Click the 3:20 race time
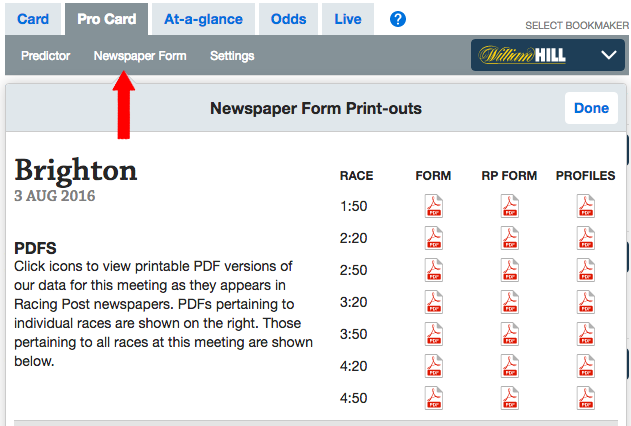631x426 pixels. [353, 302]
